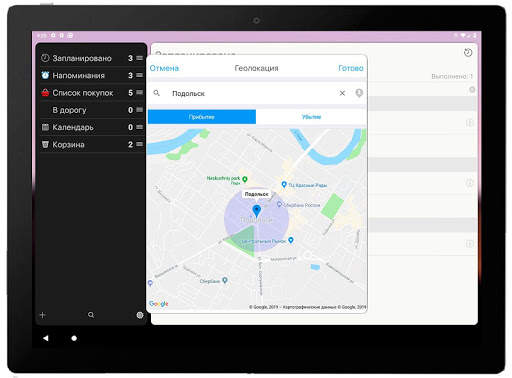Screen dimensions: 512x378
Task: Click the lower Сбербанк map marker
Action: 225,280
